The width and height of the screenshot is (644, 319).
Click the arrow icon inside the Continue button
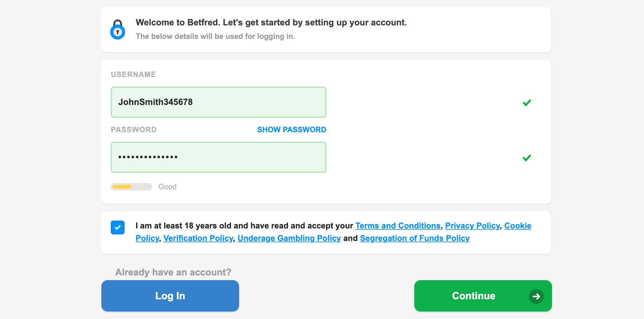click(x=537, y=296)
